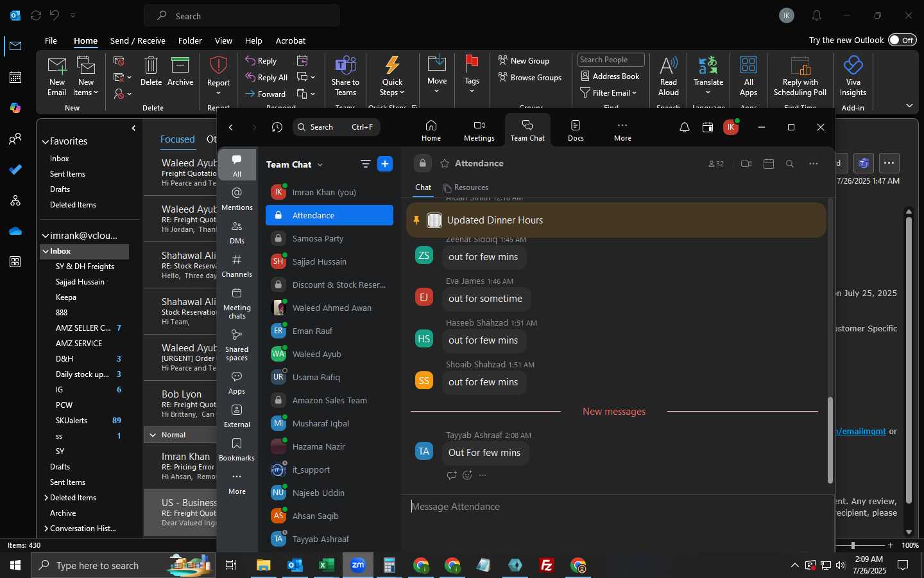Collapse Outlook folder pane arrow
The height and width of the screenshot is (578, 924).
pos(133,128)
